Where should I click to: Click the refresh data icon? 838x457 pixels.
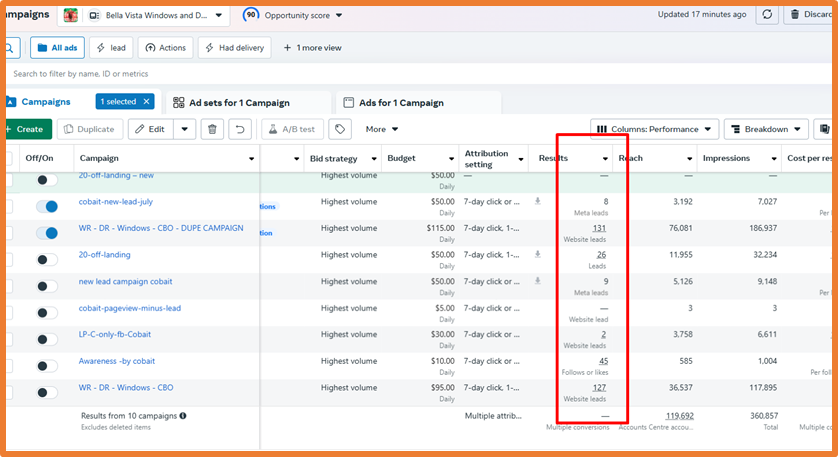[767, 14]
